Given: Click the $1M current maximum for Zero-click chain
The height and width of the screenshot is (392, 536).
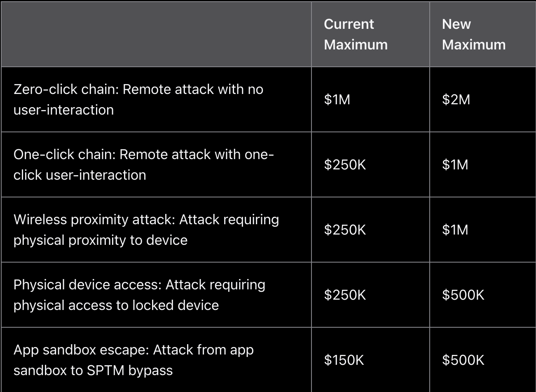Looking at the screenshot, I should tap(337, 100).
